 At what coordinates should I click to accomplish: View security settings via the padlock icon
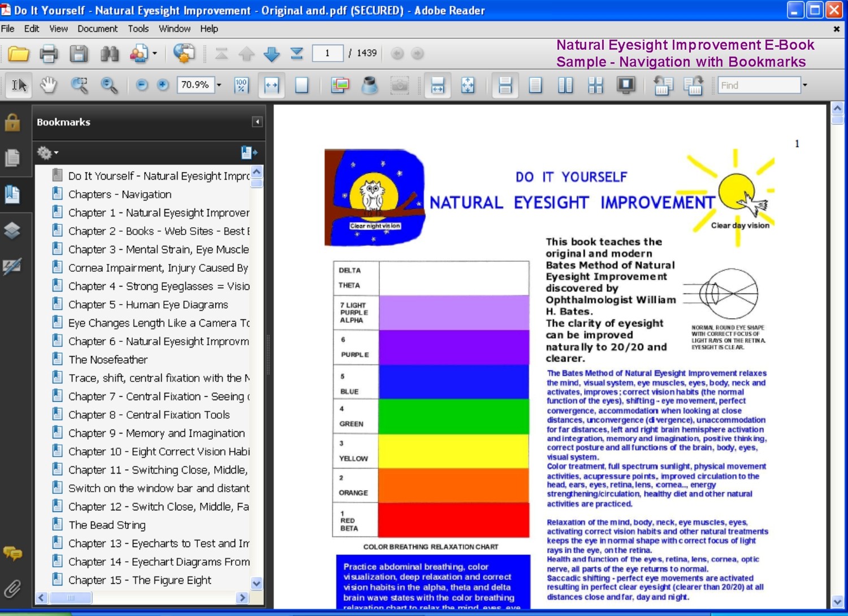[x=12, y=122]
